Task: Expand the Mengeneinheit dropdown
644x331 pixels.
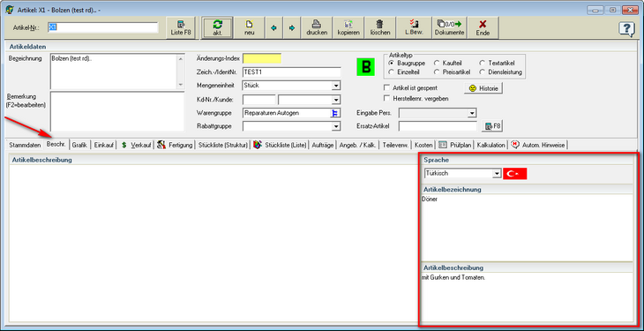Action: pyautogui.click(x=336, y=86)
